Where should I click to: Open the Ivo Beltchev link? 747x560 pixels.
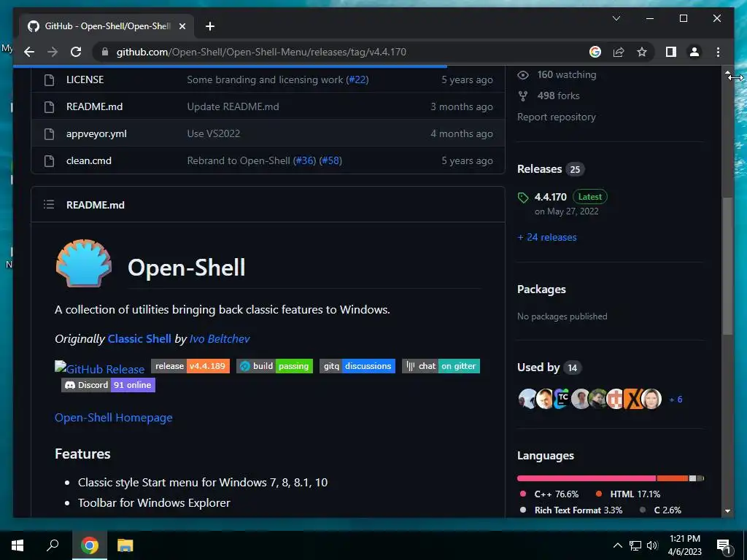220,338
